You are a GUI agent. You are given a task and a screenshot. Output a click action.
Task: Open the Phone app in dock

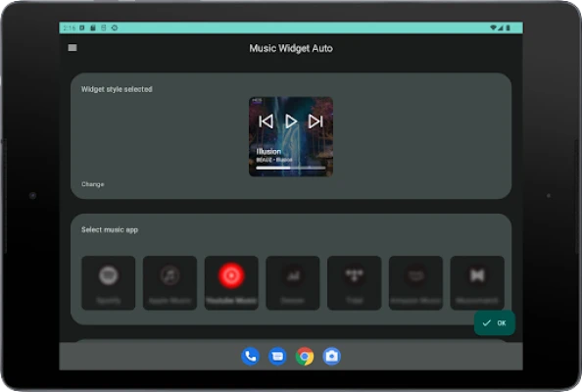point(251,357)
